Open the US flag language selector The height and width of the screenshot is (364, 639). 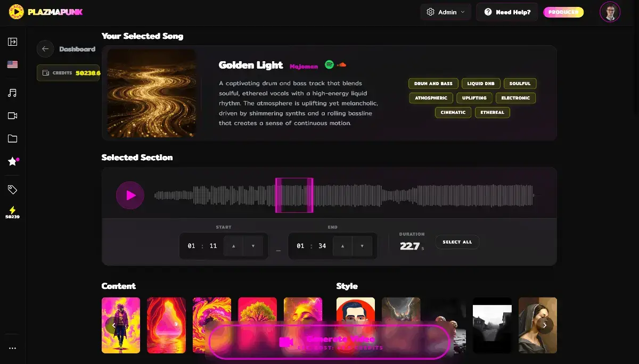(12, 64)
